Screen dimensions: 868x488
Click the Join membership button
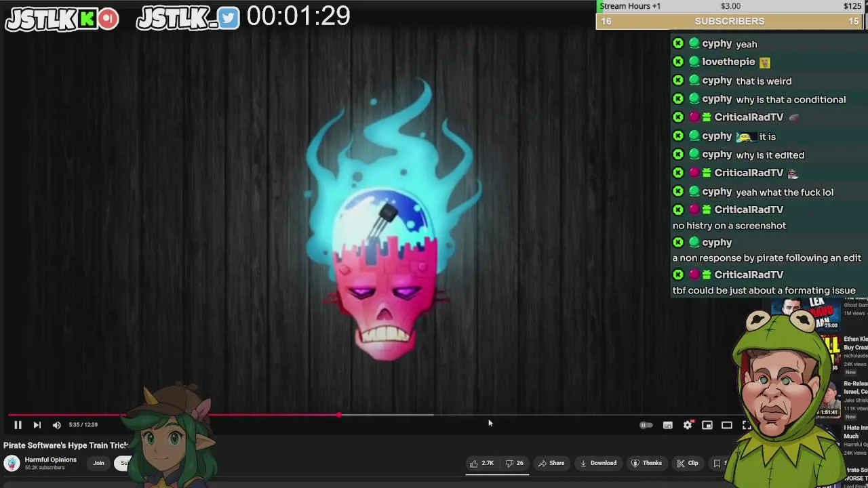click(x=98, y=463)
